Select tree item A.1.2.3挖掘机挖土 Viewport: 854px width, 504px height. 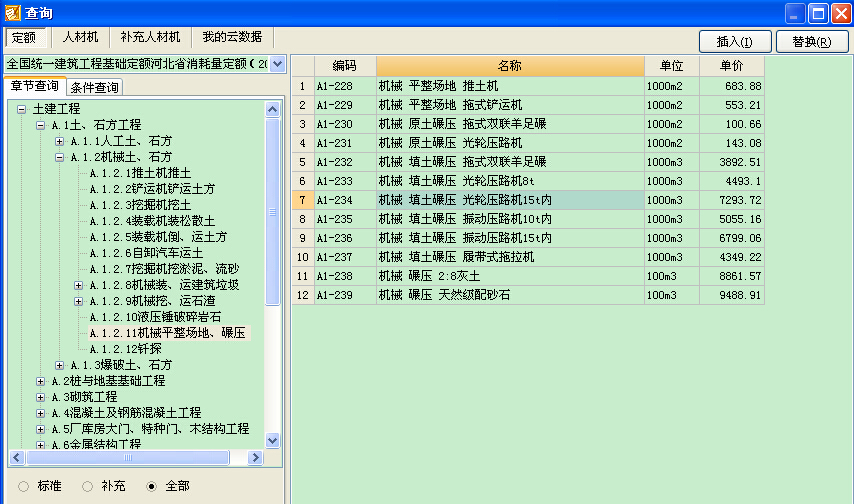[141, 205]
